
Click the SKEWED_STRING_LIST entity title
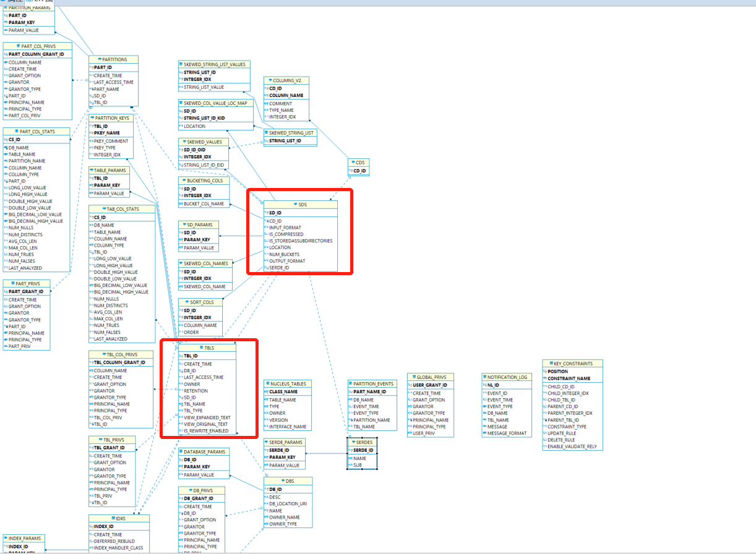pyautogui.click(x=290, y=132)
